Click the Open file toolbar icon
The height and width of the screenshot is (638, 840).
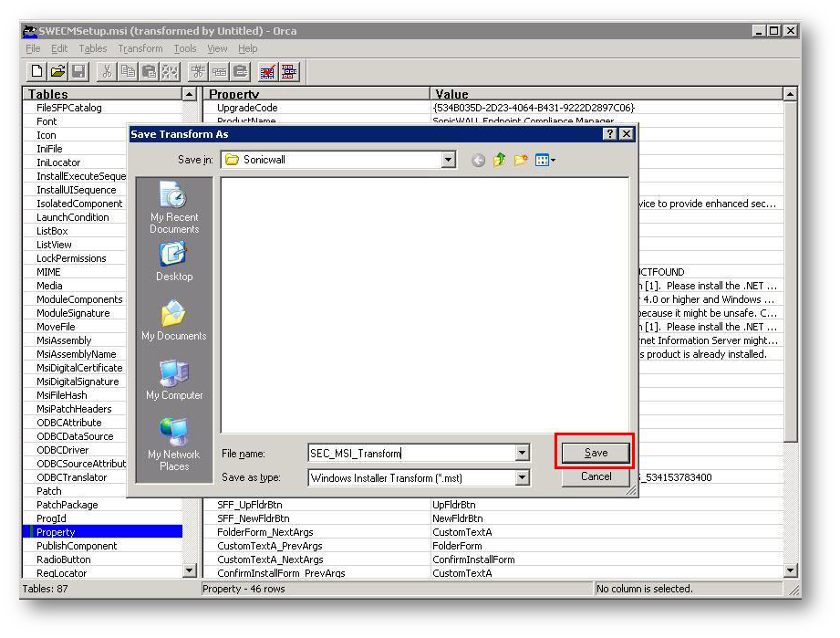[x=57, y=71]
